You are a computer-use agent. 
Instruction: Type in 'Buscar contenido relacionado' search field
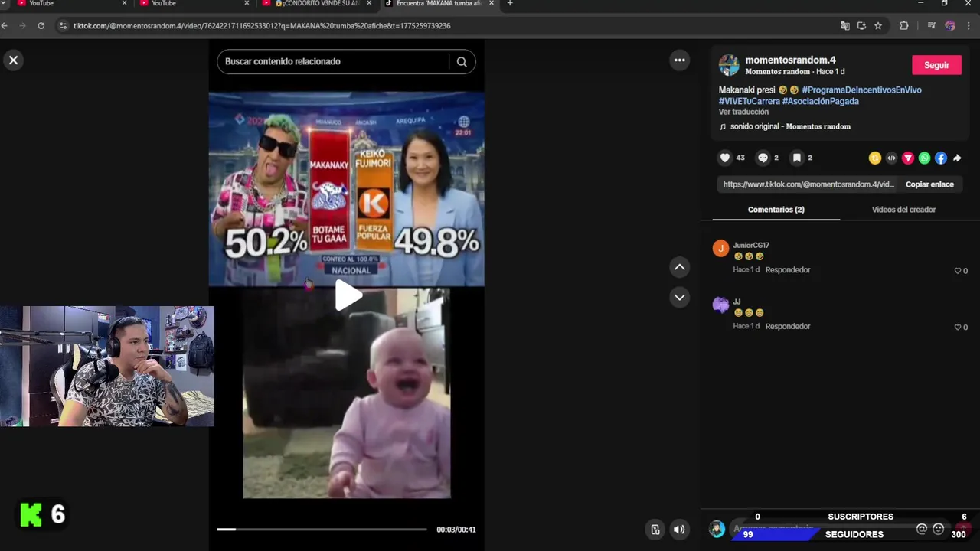(x=333, y=61)
